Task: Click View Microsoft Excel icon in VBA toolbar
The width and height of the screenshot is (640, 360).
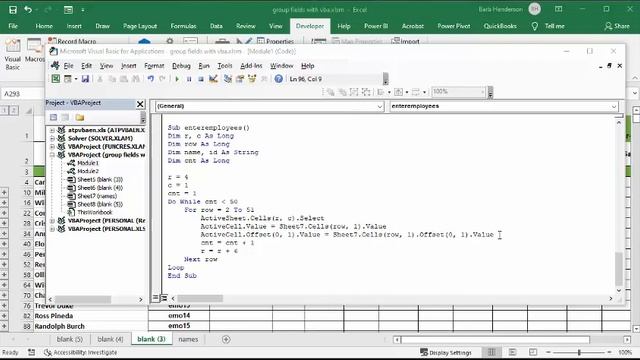Action: click(56, 79)
